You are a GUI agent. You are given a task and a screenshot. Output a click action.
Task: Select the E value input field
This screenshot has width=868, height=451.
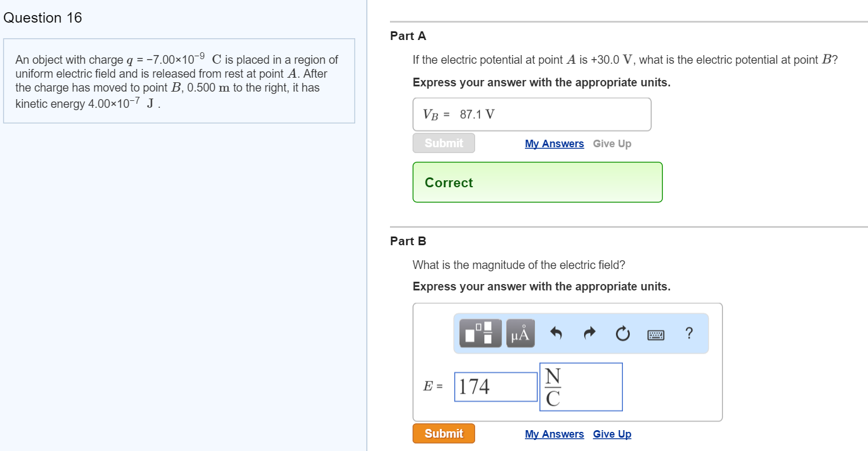point(495,386)
